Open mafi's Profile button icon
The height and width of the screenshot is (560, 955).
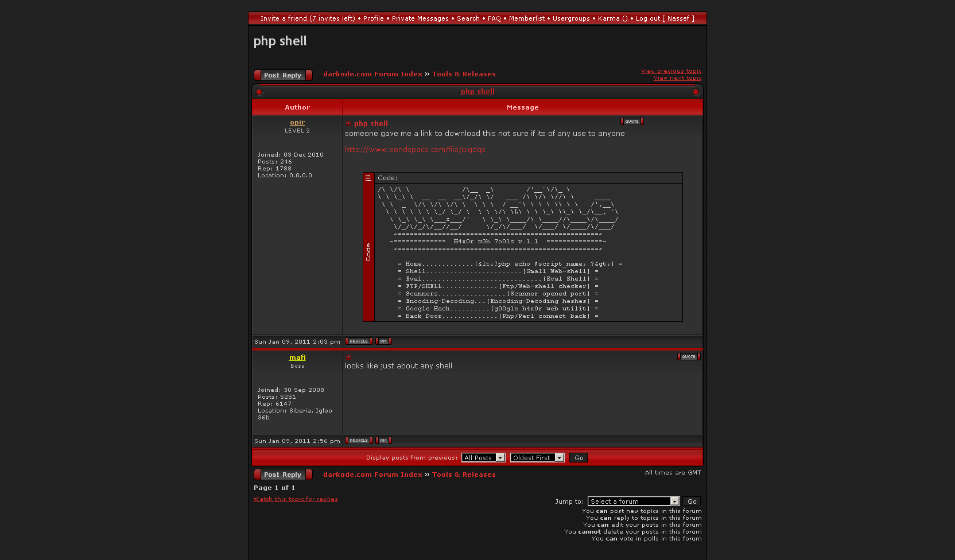tap(359, 441)
